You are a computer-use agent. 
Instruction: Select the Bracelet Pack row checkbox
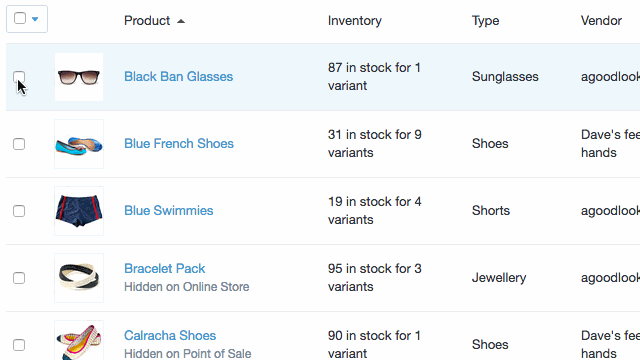pyautogui.click(x=19, y=278)
